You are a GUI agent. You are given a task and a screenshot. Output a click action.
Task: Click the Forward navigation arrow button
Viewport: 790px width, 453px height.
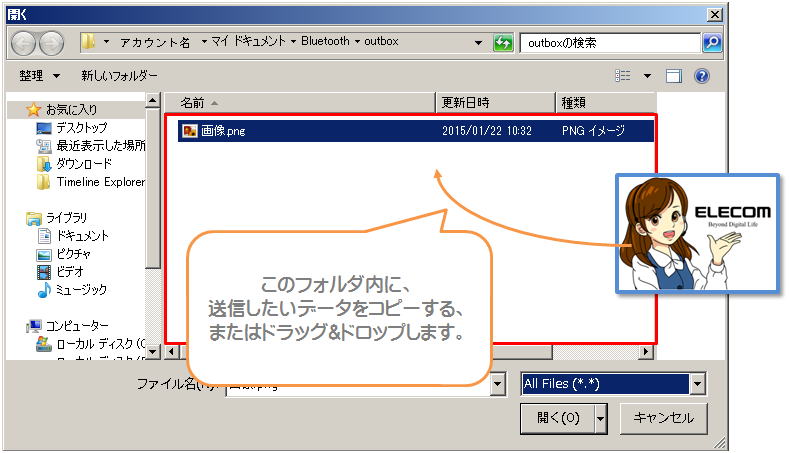pos(51,43)
